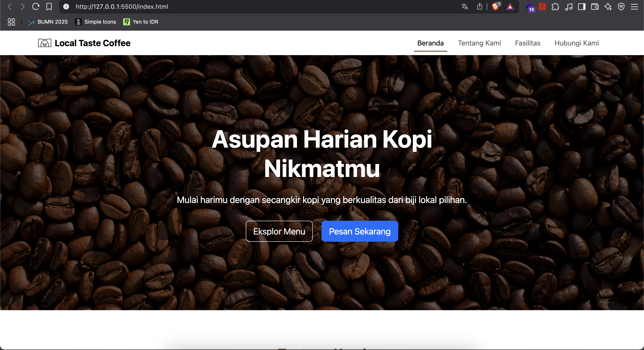Viewport: 644px width, 350px height.
Task: Open the extensions puzzle-piece icon
Action: point(556,7)
